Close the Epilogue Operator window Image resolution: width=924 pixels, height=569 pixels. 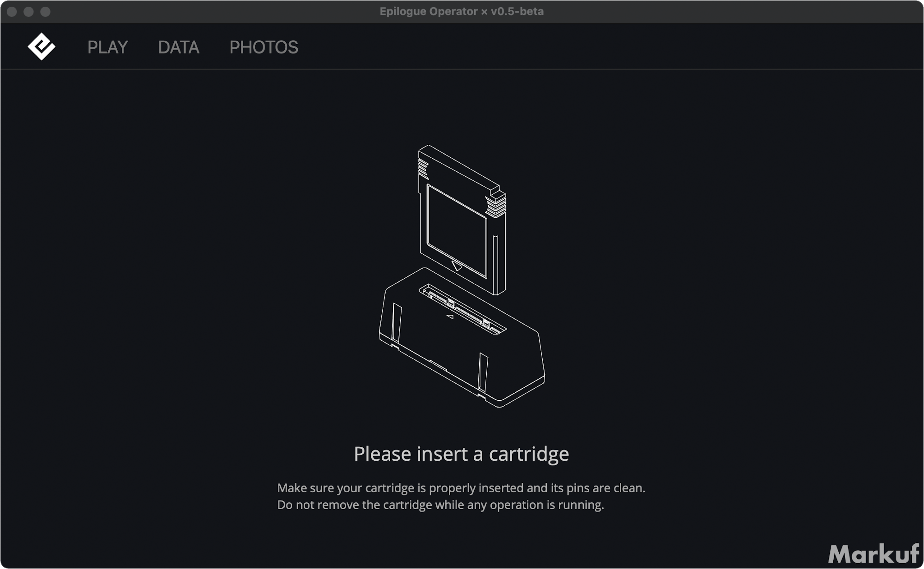(x=12, y=12)
